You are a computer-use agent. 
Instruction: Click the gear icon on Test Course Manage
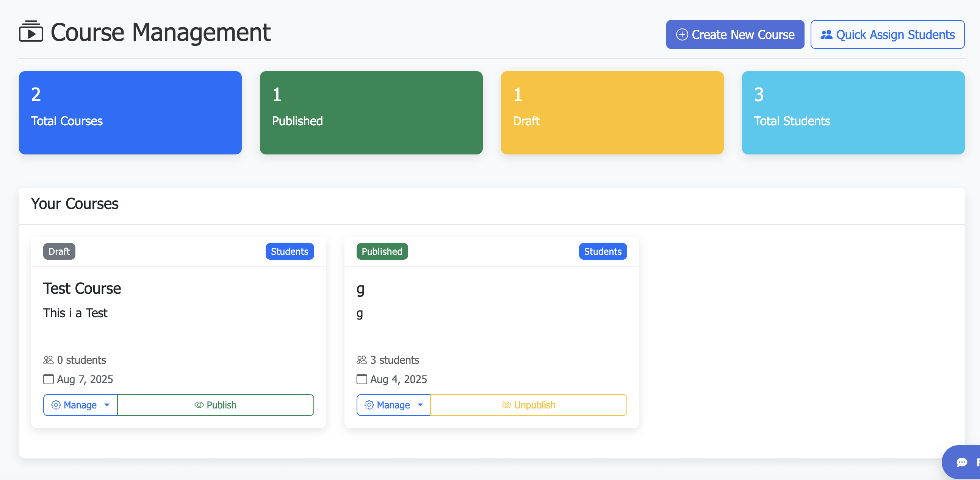[x=56, y=405]
